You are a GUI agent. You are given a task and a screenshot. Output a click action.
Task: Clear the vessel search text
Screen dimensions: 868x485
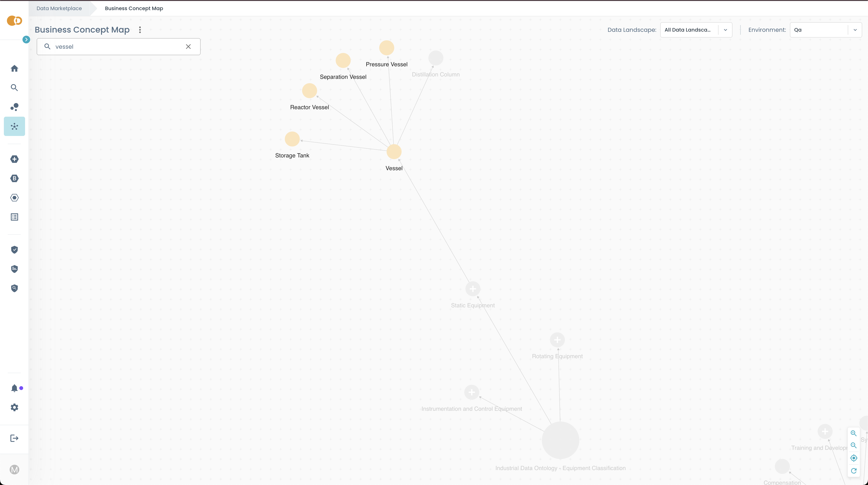coord(188,47)
